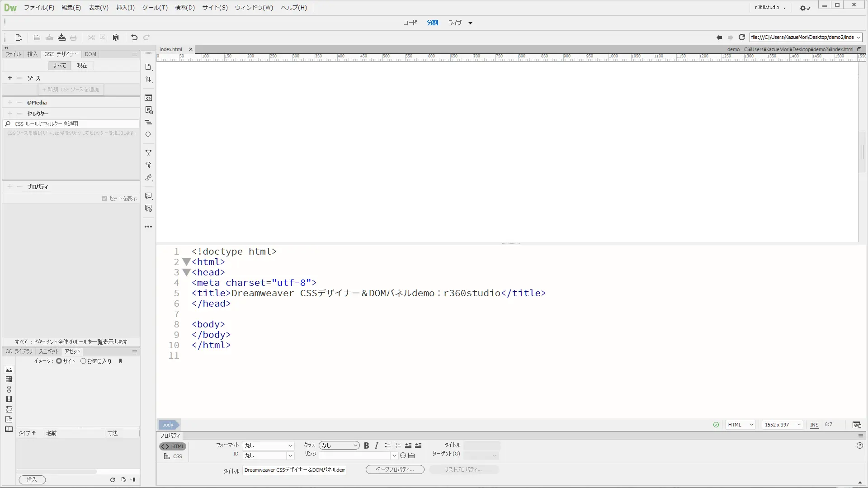Click the Point to File target icon

click(403, 455)
